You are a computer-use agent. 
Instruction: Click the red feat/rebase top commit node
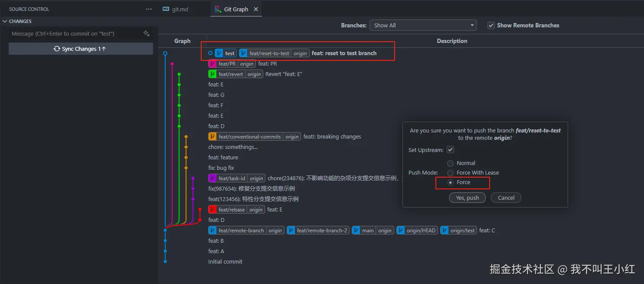pyautogui.click(x=200, y=209)
